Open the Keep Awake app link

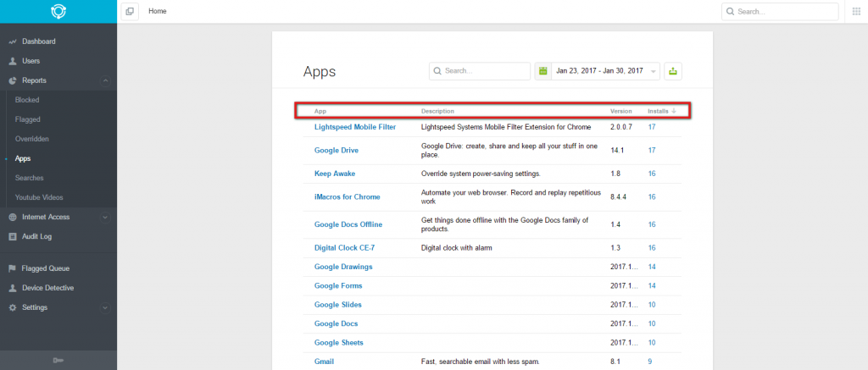[x=334, y=174]
